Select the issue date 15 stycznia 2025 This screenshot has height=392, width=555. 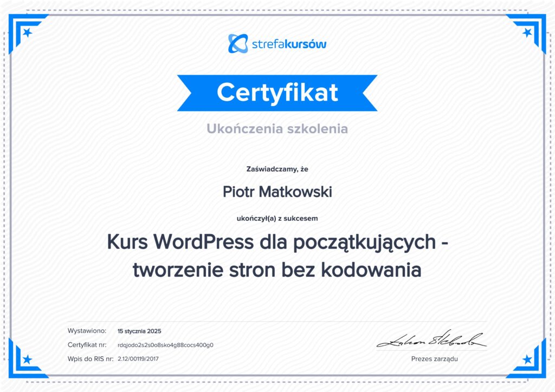[x=139, y=331]
